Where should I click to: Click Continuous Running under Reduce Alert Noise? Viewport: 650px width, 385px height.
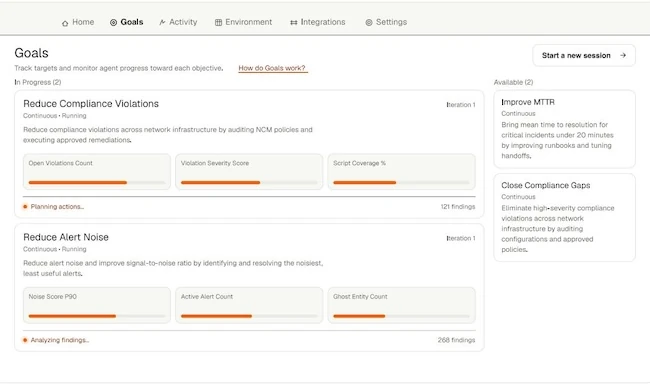(55, 249)
